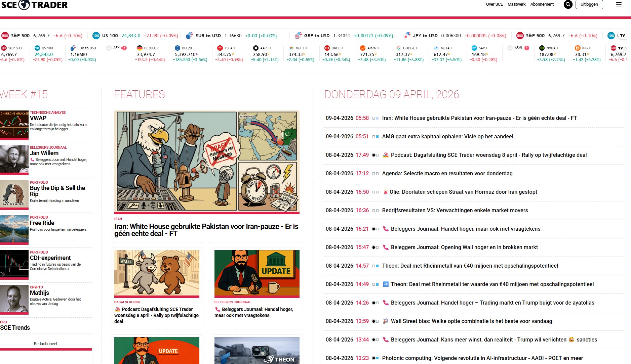The height and width of the screenshot is (364, 631).
Task: Open AMG gaat extra kapitaal ophalen headline
Action: point(447,137)
